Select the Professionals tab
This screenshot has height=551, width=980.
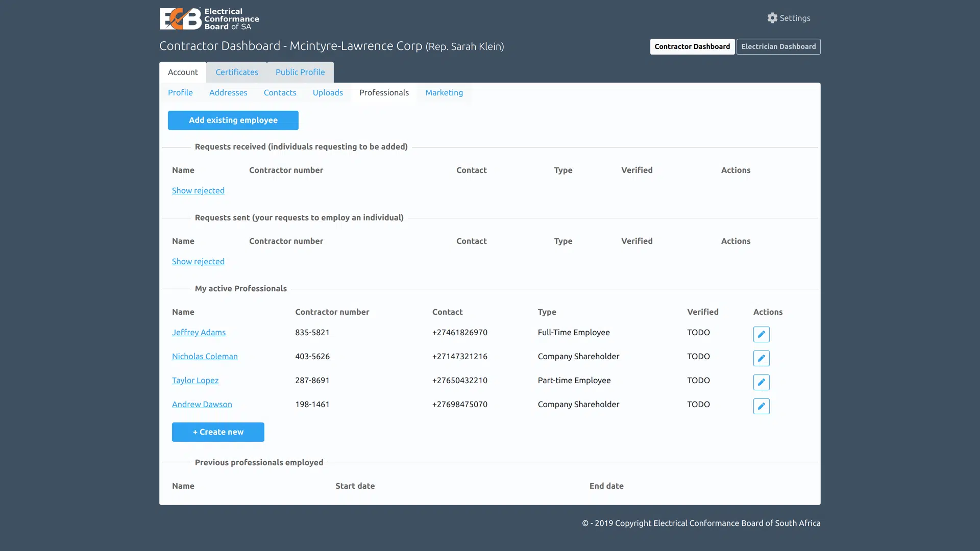(384, 92)
